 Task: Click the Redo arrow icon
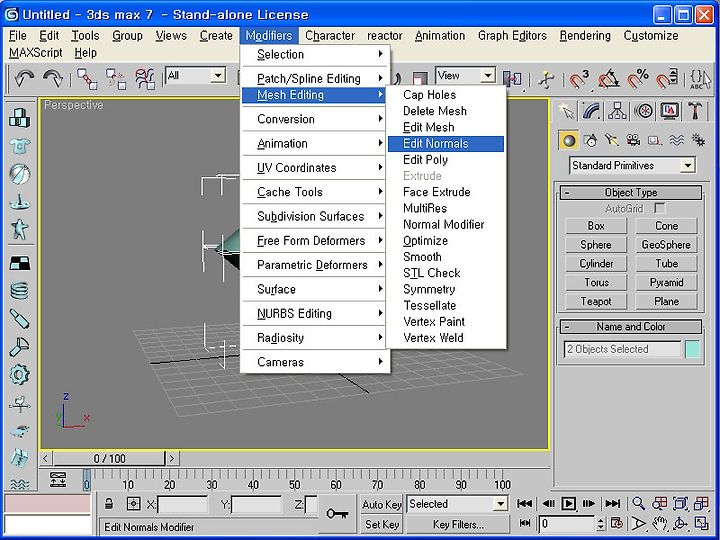click(x=53, y=78)
